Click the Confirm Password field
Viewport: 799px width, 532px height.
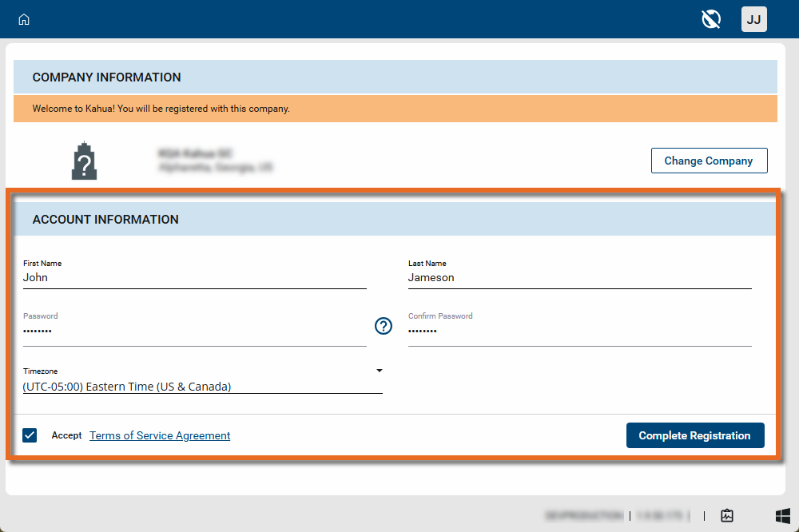pos(579,331)
